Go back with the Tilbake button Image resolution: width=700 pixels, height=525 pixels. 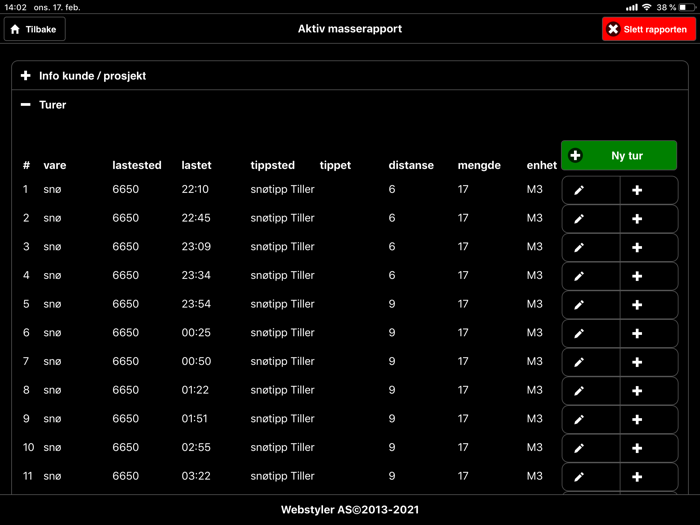click(x=35, y=29)
